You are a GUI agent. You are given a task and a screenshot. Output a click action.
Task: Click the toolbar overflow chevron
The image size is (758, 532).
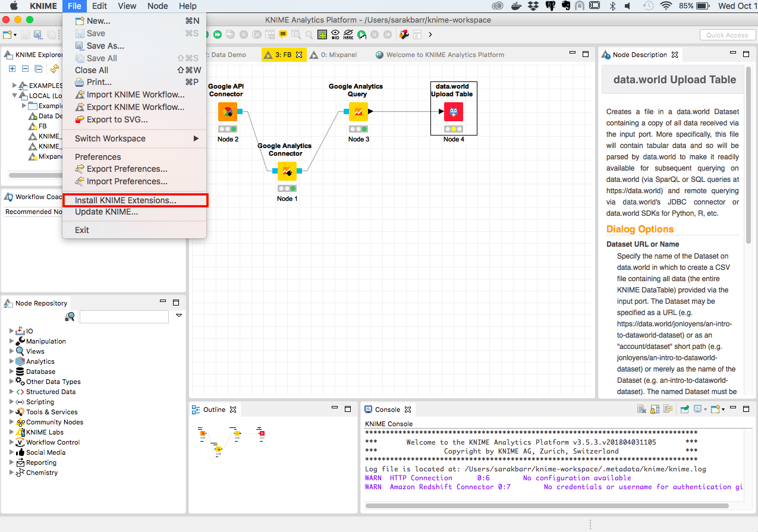(430, 34)
